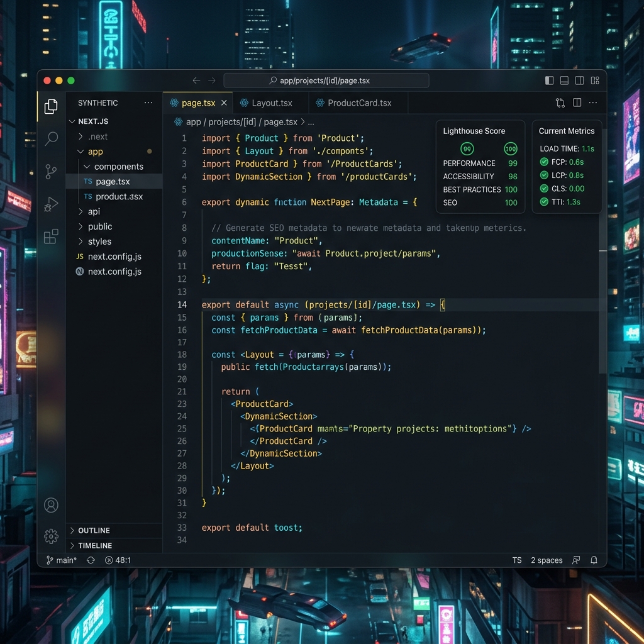
Task: Click the main branch indicator in status bar
Action: 61,560
